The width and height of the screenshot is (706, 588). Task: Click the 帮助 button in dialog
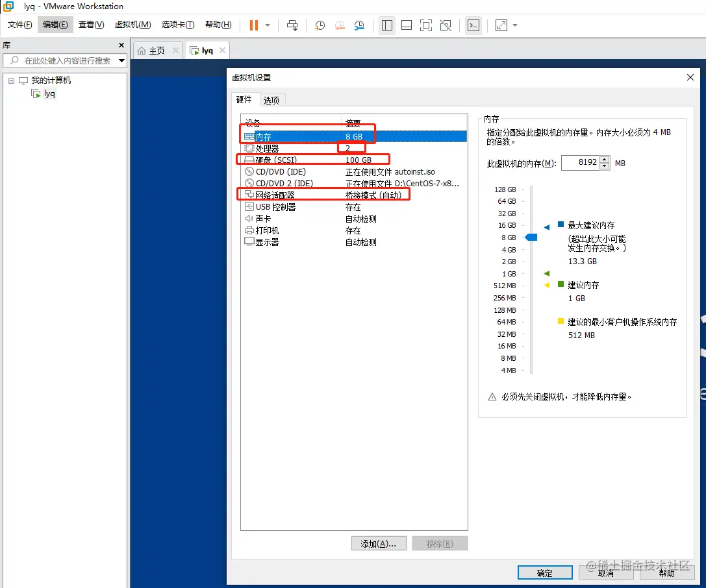[x=667, y=573]
